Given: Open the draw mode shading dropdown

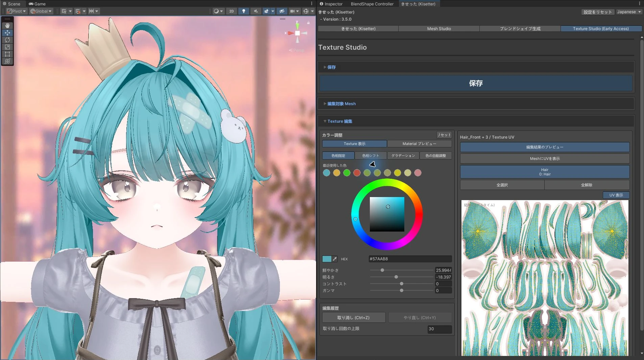Looking at the screenshot, I should click(218, 11).
